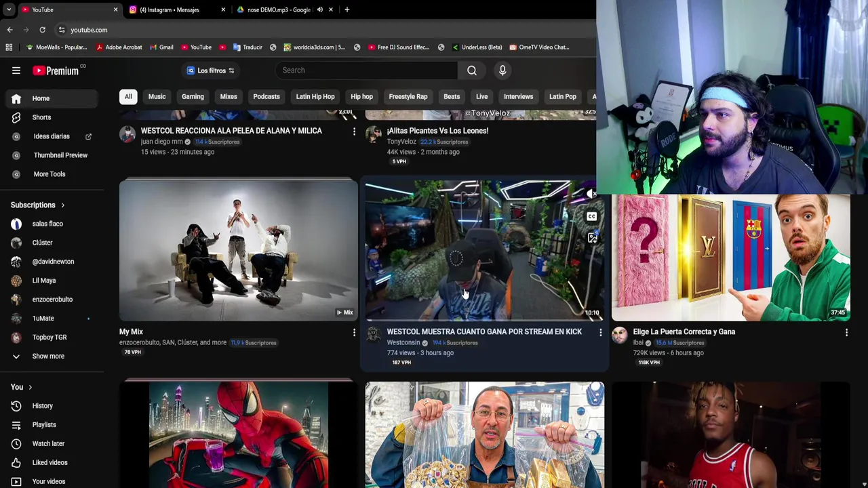
Task: Focus the YouTube Search field
Action: click(366, 70)
